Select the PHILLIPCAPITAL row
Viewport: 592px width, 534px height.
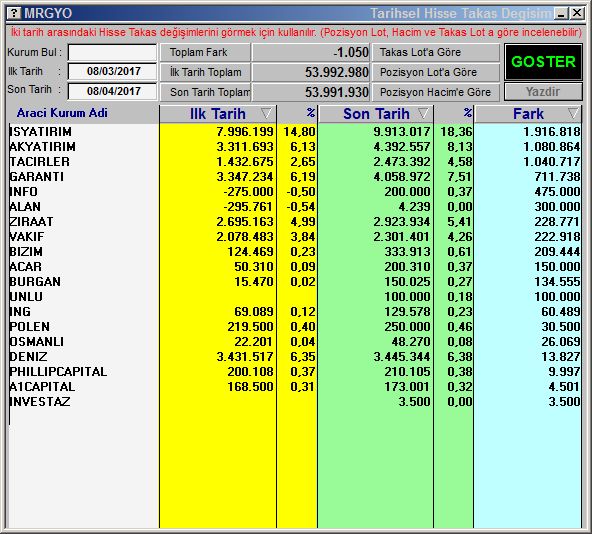[295, 372]
